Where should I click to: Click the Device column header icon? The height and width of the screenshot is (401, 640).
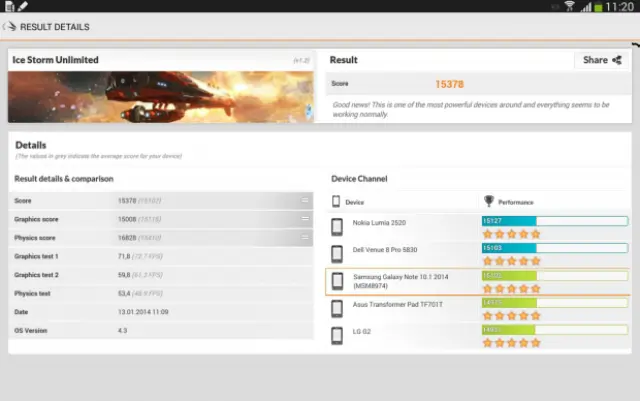click(336, 201)
